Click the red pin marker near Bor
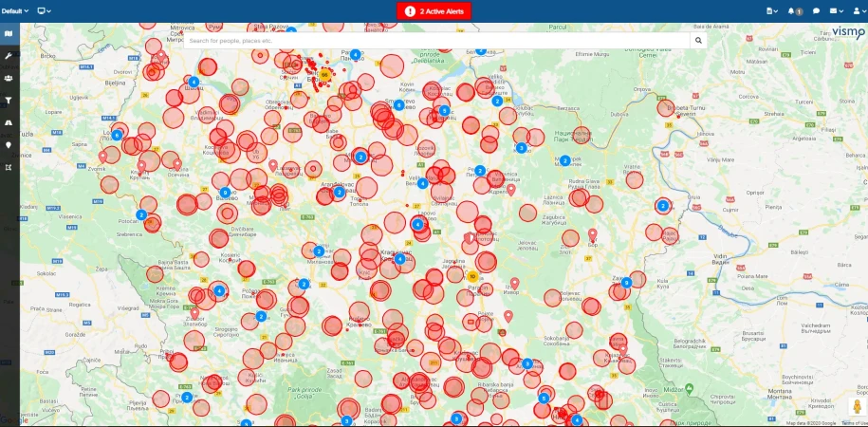The width and height of the screenshot is (868, 427). click(592, 234)
